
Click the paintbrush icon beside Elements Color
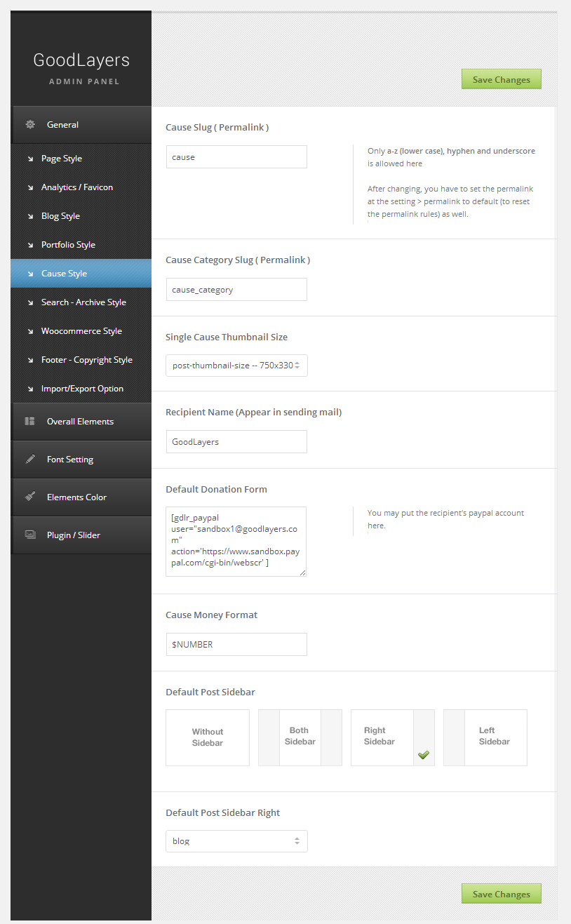[30, 497]
